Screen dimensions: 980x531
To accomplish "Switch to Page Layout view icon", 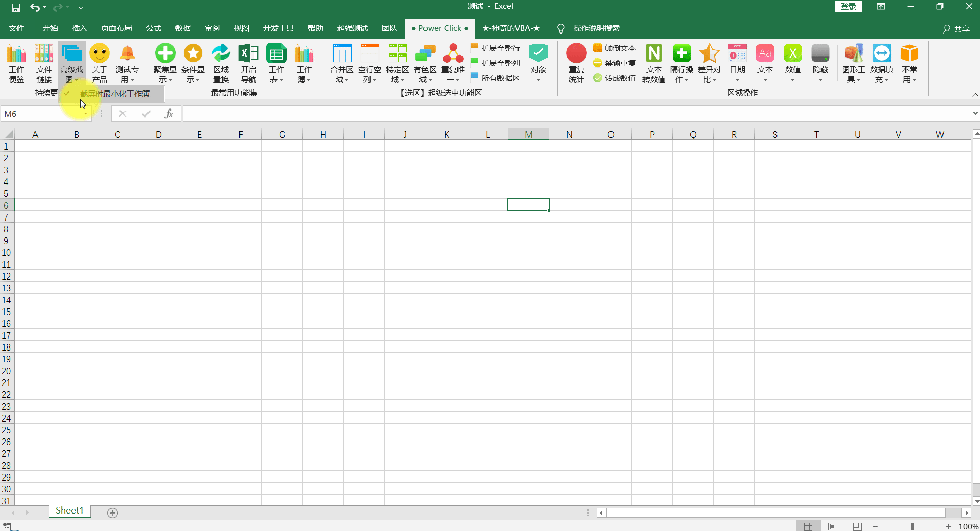I will (x=833, y=526).
